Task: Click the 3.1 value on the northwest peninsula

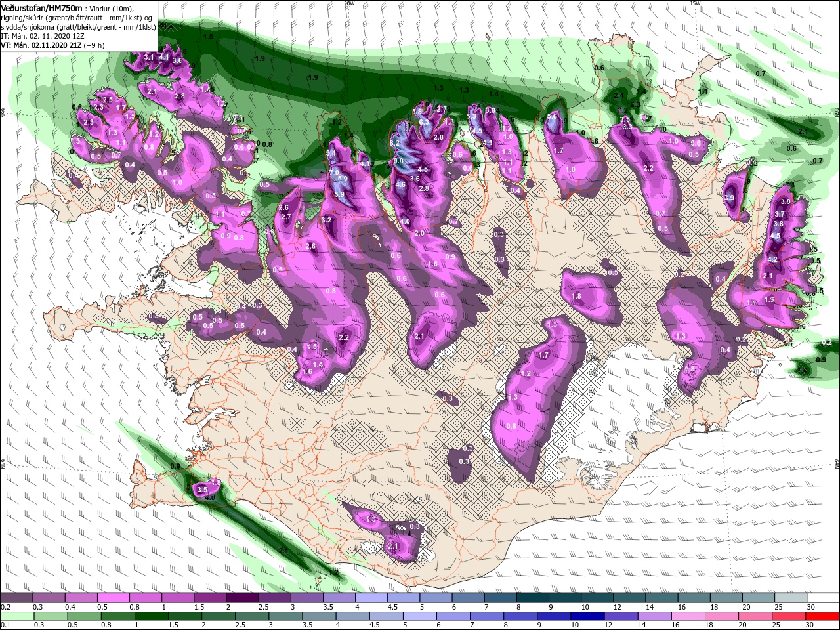Action: coord(148,58)
